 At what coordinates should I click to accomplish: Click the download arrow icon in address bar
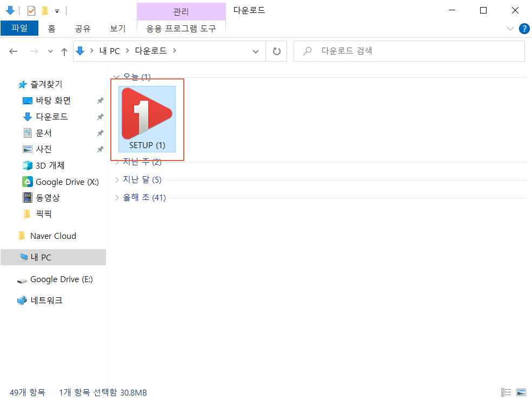click(x=81, y=51)
